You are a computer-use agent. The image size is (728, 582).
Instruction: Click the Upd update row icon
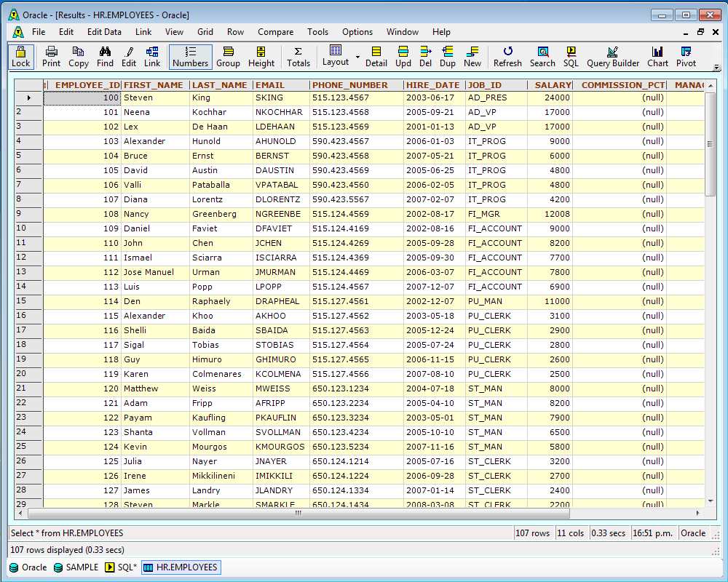coord(403,57)
